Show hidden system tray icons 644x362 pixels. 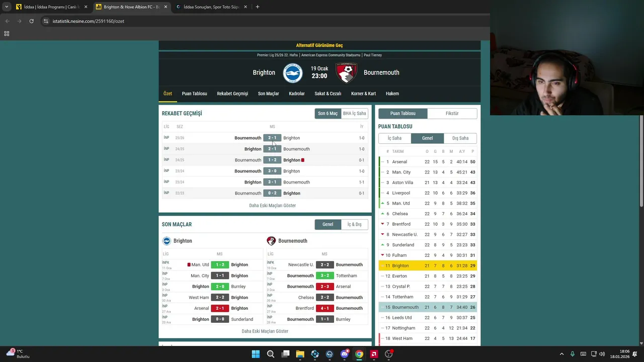[561, 354]
